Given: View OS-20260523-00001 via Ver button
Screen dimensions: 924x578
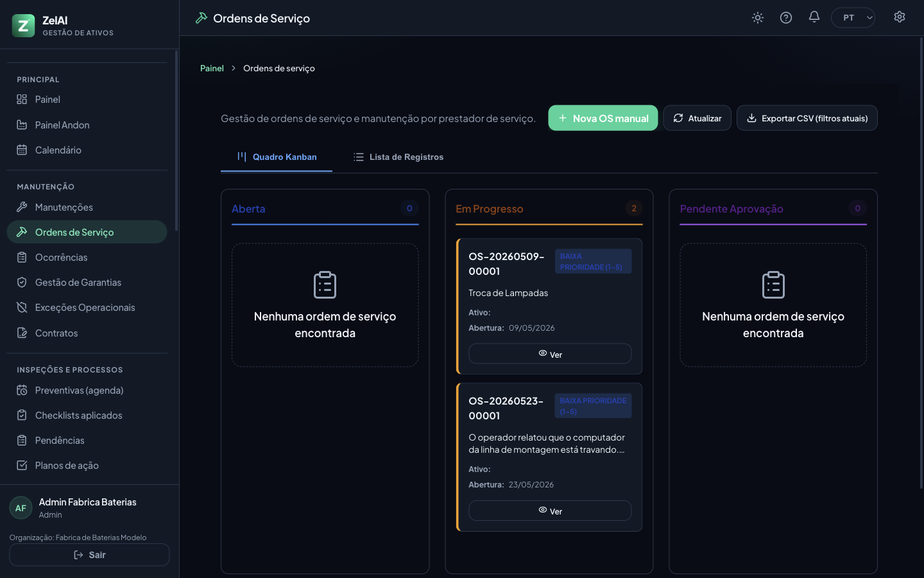Looking at the screenshot, I should point(550,511).
